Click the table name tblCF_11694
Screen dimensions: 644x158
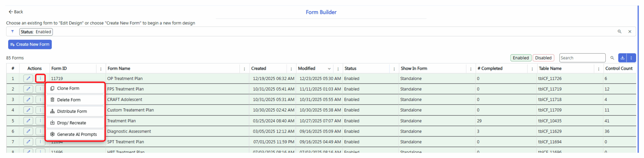point(550,142)
